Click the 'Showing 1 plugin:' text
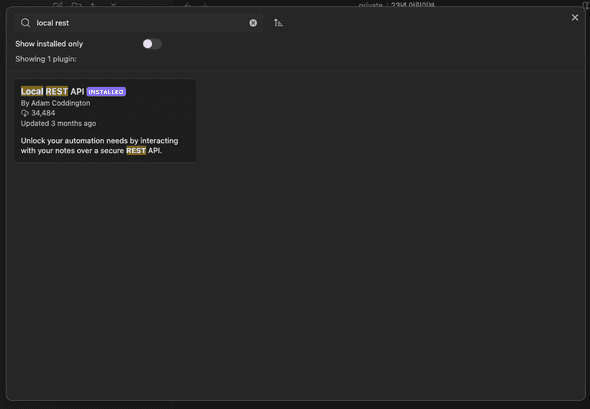Image resolution: width=590 pixels, height=409 pixels. point(46,59)
